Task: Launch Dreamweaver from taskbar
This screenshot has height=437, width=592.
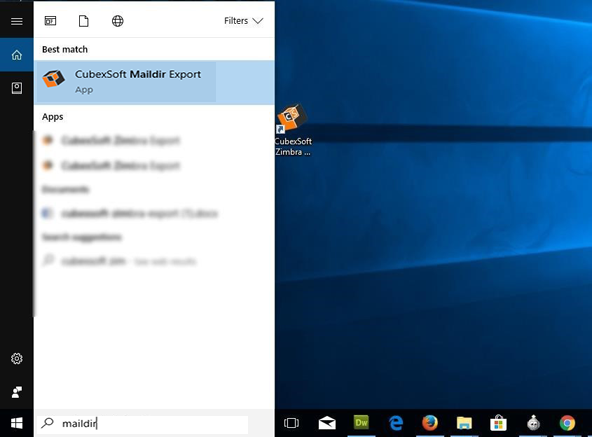Action: (x=361, y=422)
